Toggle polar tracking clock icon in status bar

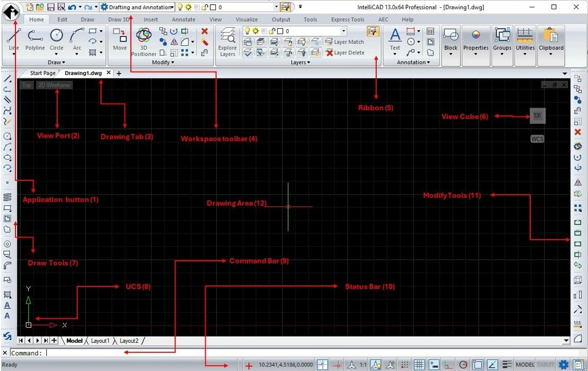[x=463, y=364]
